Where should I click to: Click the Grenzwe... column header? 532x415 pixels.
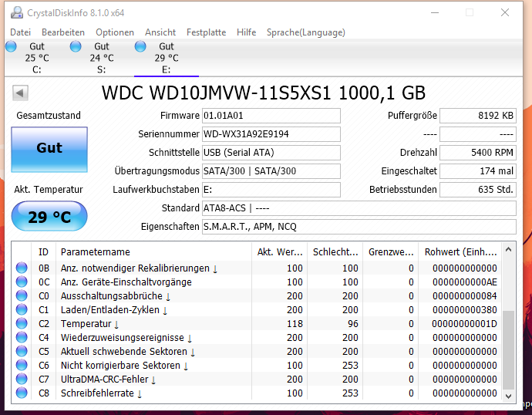click(x=391, y=251)
